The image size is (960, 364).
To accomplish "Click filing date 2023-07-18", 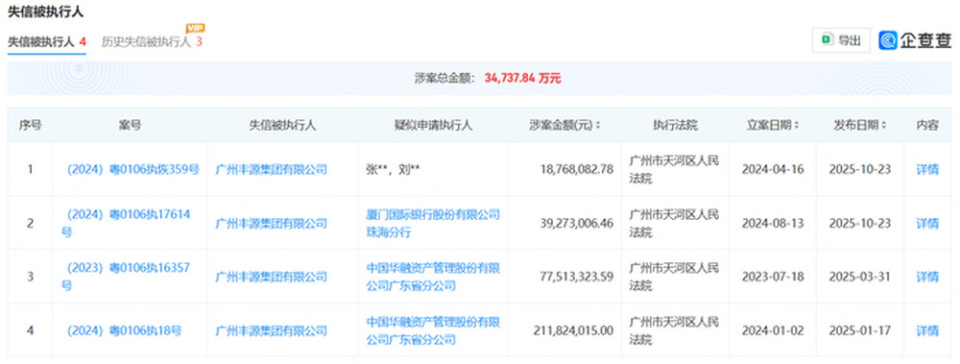I will coord(773,277).
